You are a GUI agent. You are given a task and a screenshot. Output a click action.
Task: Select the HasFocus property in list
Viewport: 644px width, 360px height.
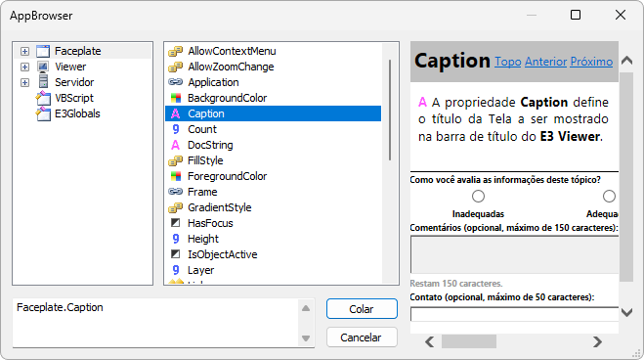(x=210, y=223)
